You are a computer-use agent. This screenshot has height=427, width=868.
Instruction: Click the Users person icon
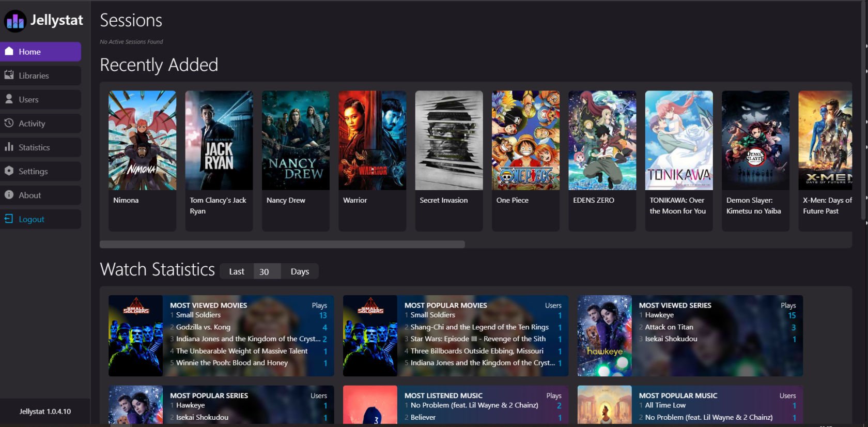(x=9, y=99)
